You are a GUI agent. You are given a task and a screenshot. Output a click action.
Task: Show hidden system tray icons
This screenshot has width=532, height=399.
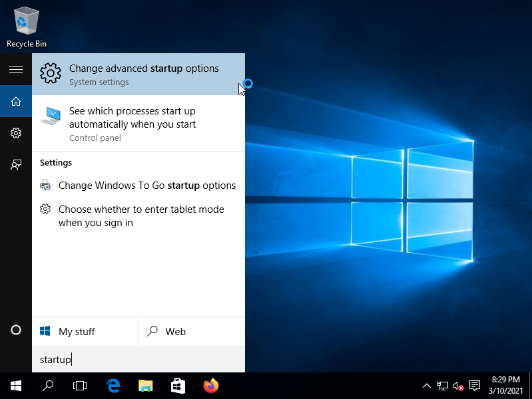pyautogui.click(x=427, y=386)
